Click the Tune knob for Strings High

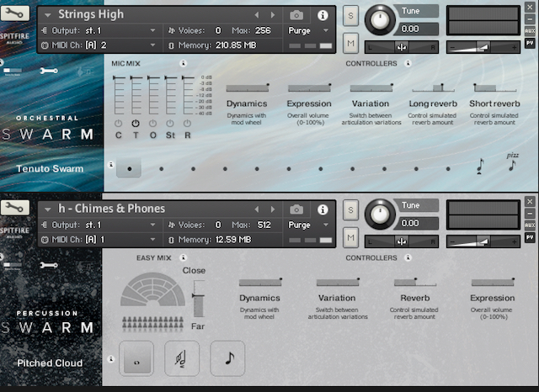coord(380,20)
